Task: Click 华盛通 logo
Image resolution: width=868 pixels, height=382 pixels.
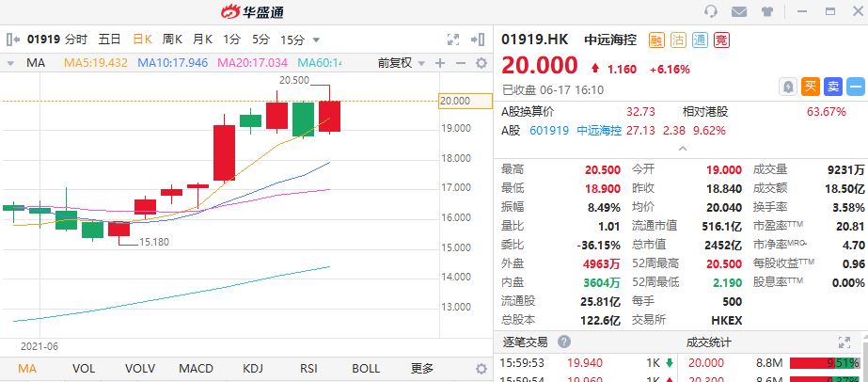Action: pyautogui.click(x=252, y=11)
